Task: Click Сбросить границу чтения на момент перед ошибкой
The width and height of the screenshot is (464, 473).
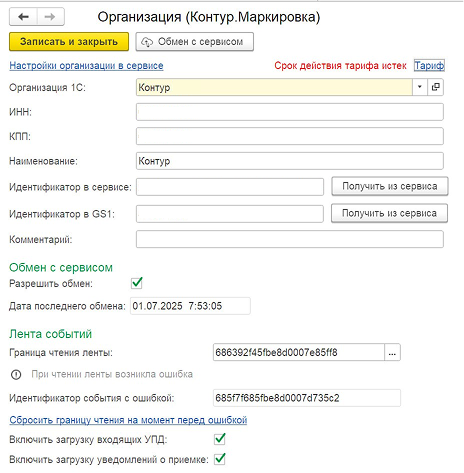Action: (x=128, y=420)
